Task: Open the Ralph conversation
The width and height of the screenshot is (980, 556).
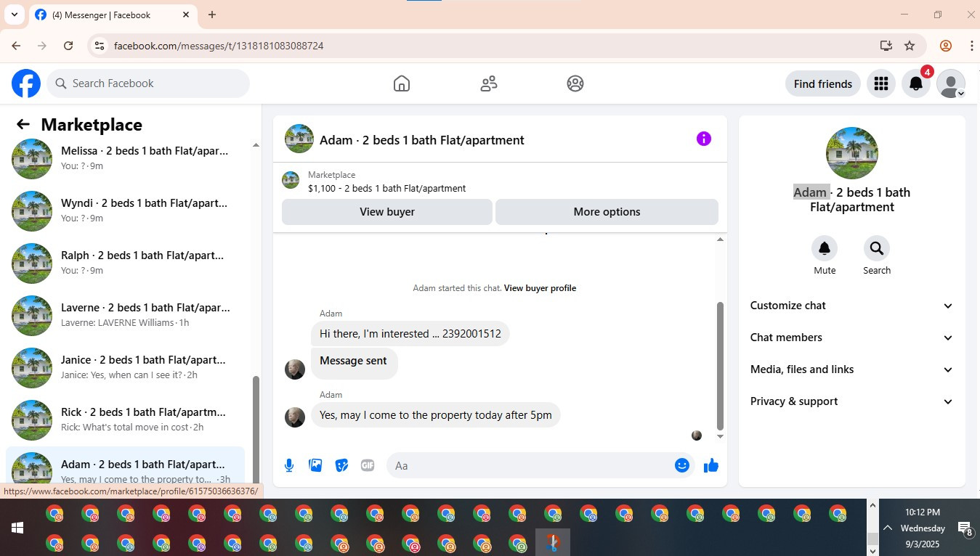Action: pyautogui.click(x=126, y=263)
